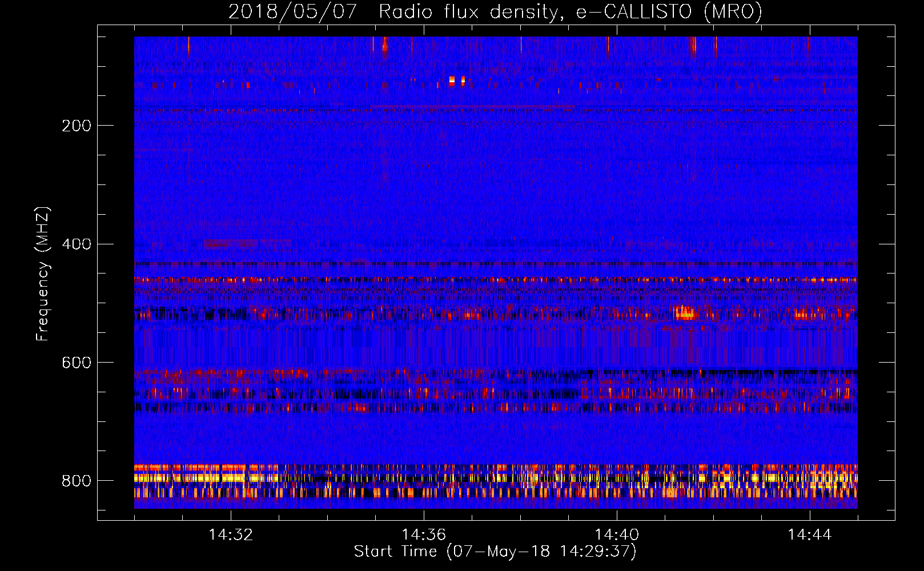Click the '14:40' time tick label
924x571 pixels.
pos(617,535)
